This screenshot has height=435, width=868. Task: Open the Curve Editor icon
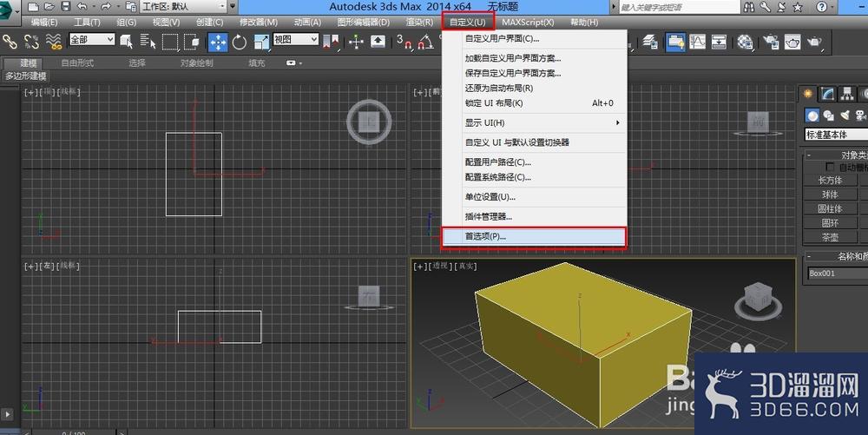click(x=697, y=42)
